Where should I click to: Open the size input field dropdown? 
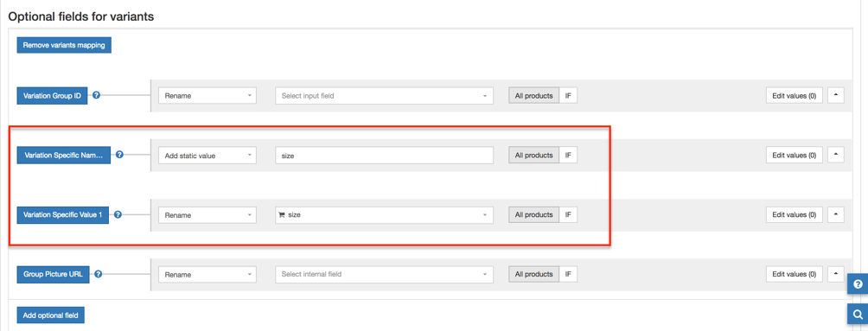point(384,215)
